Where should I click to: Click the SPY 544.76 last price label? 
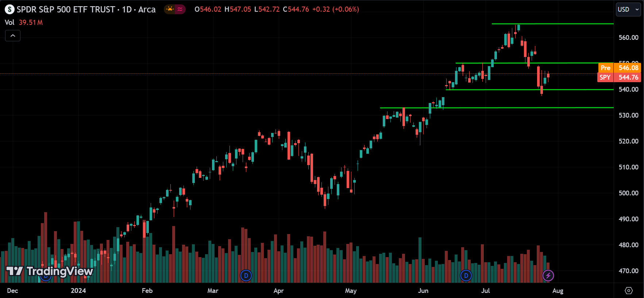point(619,77)
